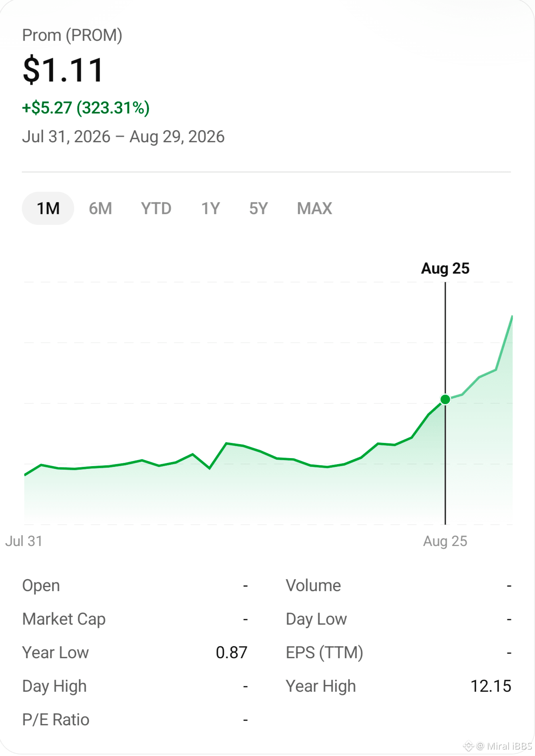Click the $1.11 price figure

(x=64, y=70)
